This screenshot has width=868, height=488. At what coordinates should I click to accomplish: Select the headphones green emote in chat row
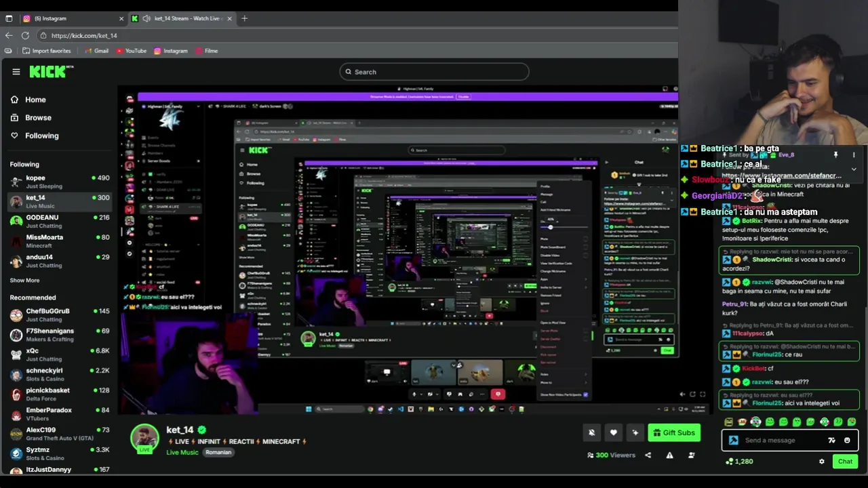pyautogui.click(x=756, y=422)
